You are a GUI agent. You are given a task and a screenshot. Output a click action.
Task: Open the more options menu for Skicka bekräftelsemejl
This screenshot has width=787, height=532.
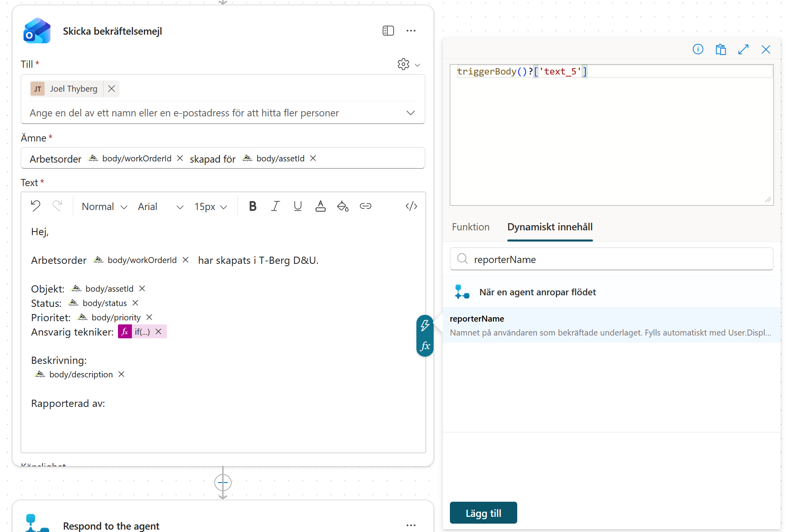coord(411,31)
